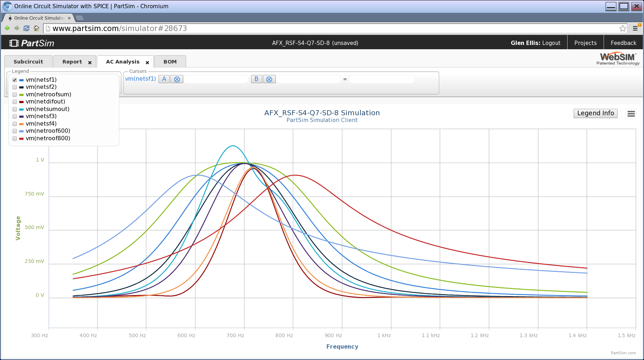Viewport: 644px width, 360px height.
Task: Click the browser home icon
Action: pyautogui.click(x=36, y=28)
